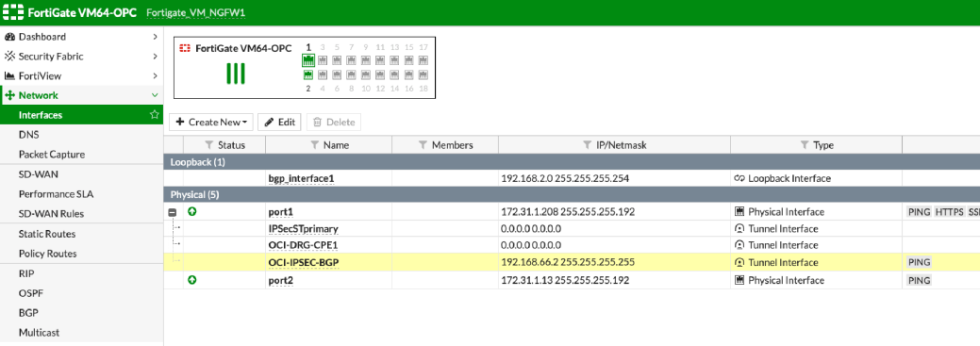The image size is (980, 346).
Task: Click the Name column filter icon
Action: (315, 145)
